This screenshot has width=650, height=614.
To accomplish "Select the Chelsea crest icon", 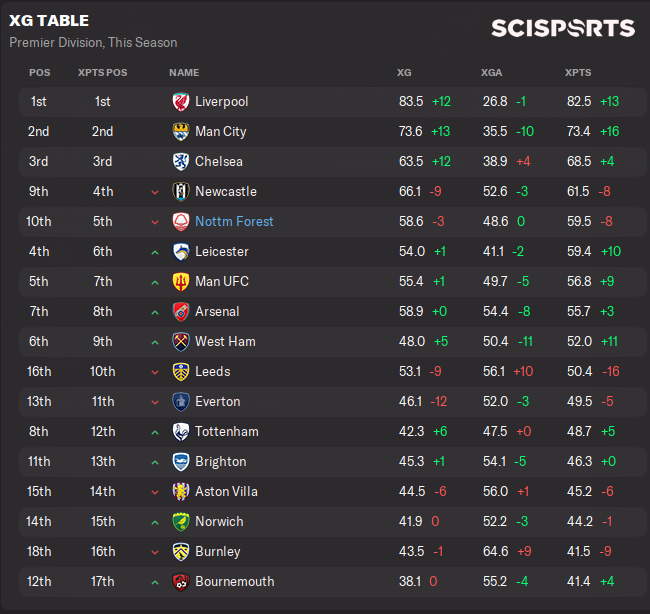I will pos(181,161).
